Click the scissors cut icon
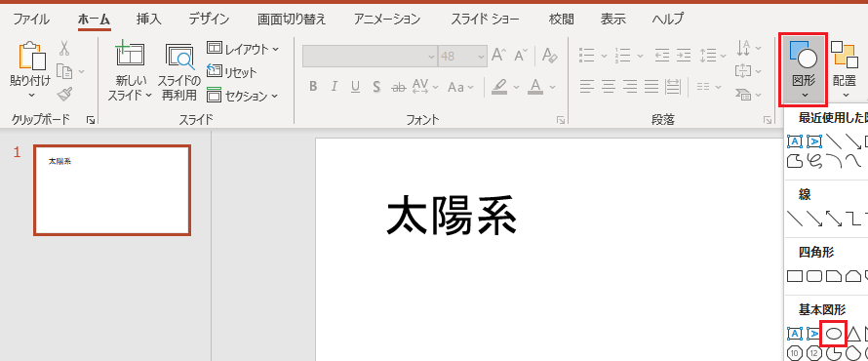 64,48
